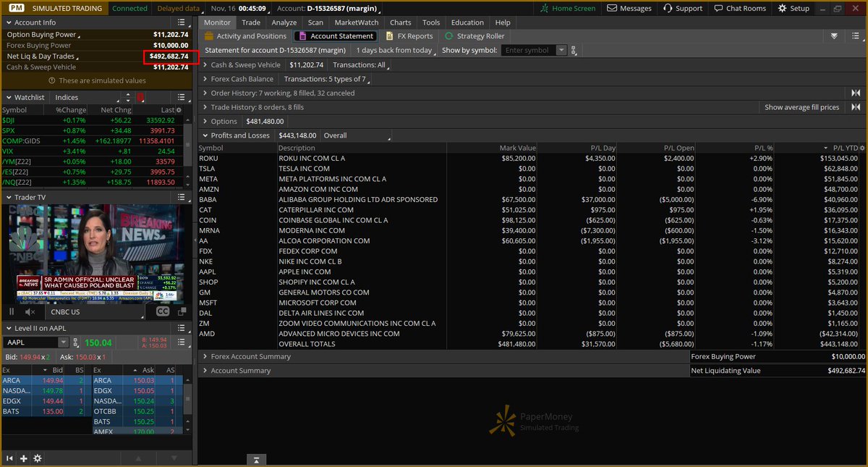
Task: Switch to the MarketWatch tab
Action: pyautogui.click(x=357, y=22)
